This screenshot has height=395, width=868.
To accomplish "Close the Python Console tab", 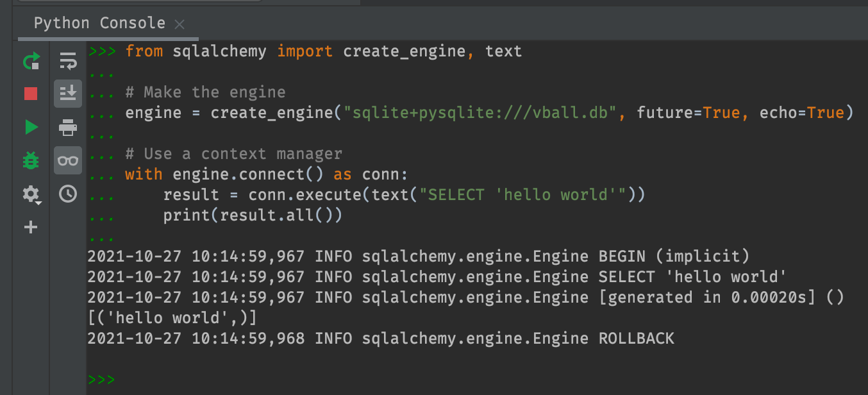I will [x=179, y=24].
